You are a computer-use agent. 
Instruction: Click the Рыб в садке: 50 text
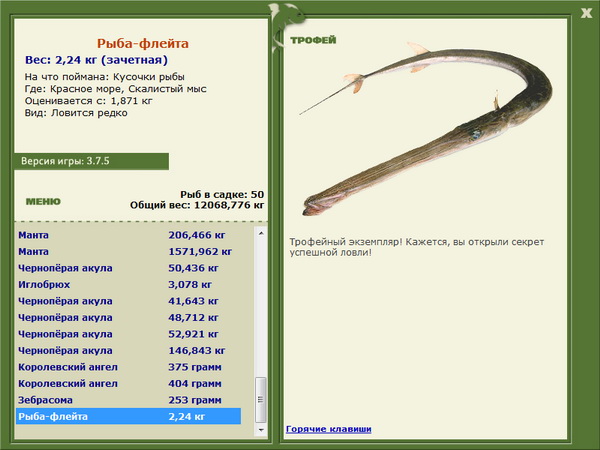(x=222, y=194)
